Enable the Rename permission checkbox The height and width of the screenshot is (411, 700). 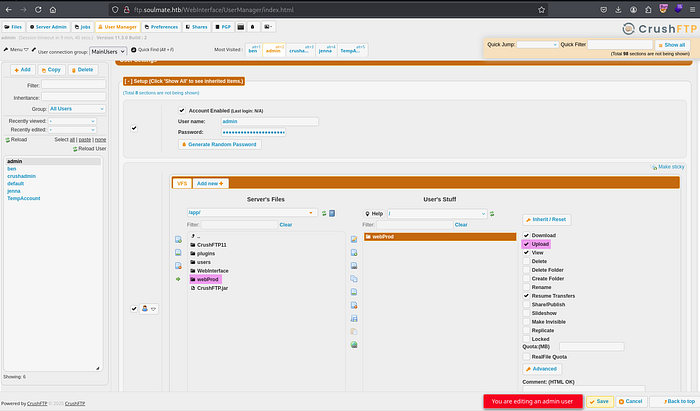tap(526, 287)
